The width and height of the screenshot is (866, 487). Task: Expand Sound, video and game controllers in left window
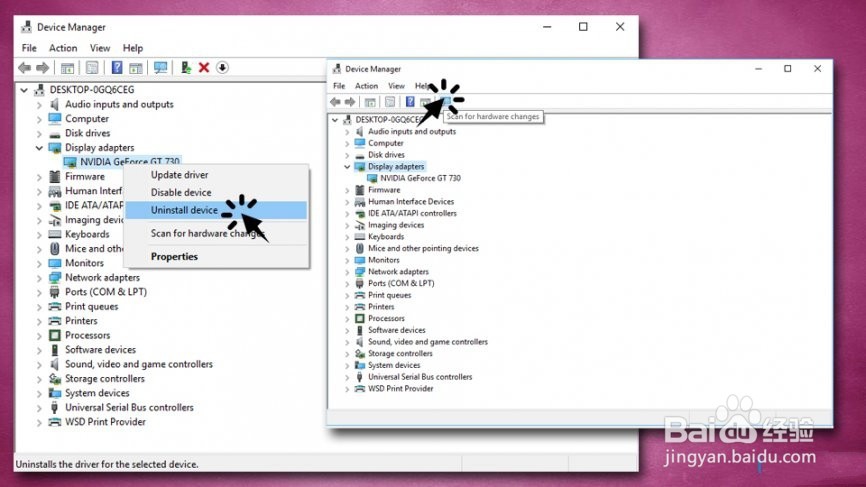[x=39, y=364]
